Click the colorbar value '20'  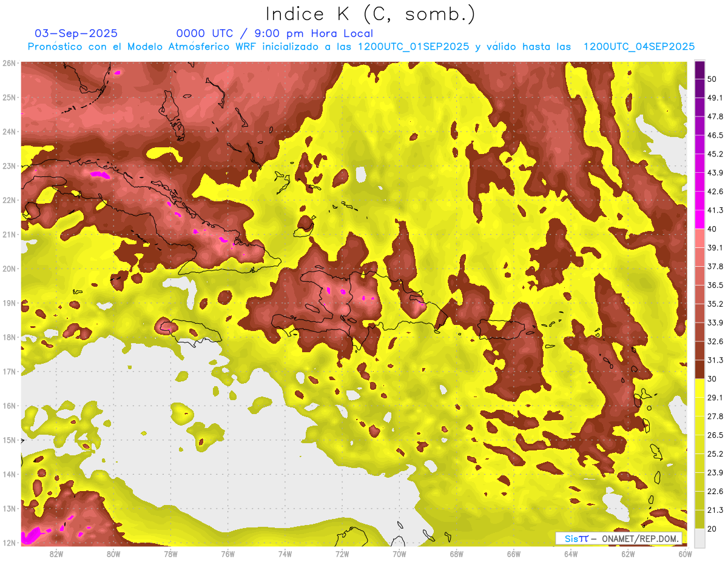(x=712, y=529)
